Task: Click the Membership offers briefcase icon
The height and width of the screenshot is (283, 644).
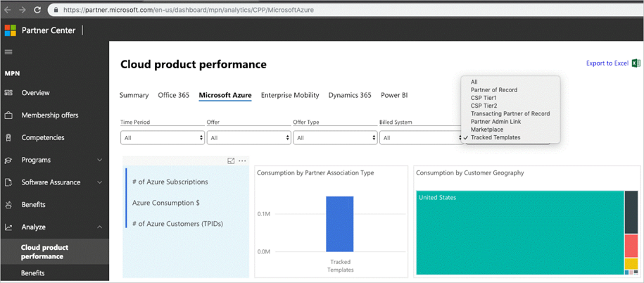Action: (8, 115)
